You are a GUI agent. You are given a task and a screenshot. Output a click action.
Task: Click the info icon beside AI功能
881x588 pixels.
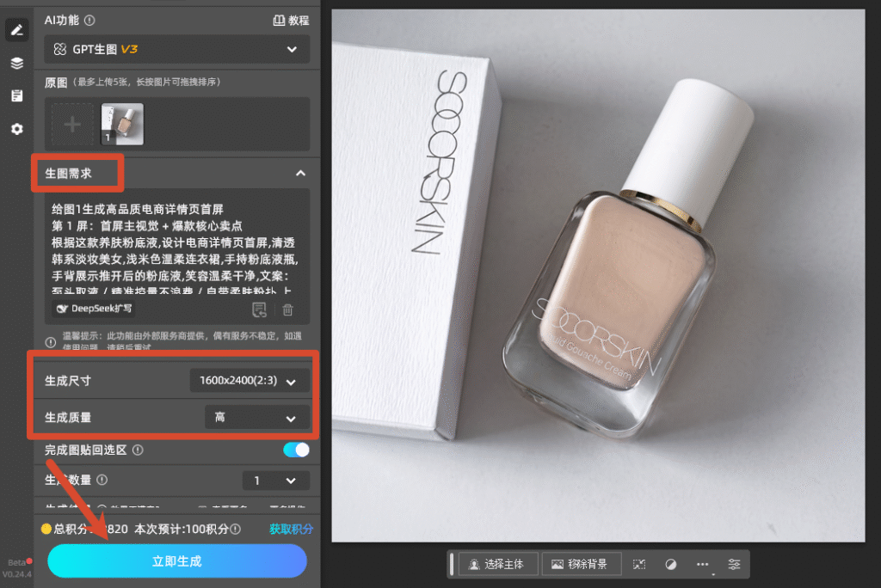[x=89, y=21]
